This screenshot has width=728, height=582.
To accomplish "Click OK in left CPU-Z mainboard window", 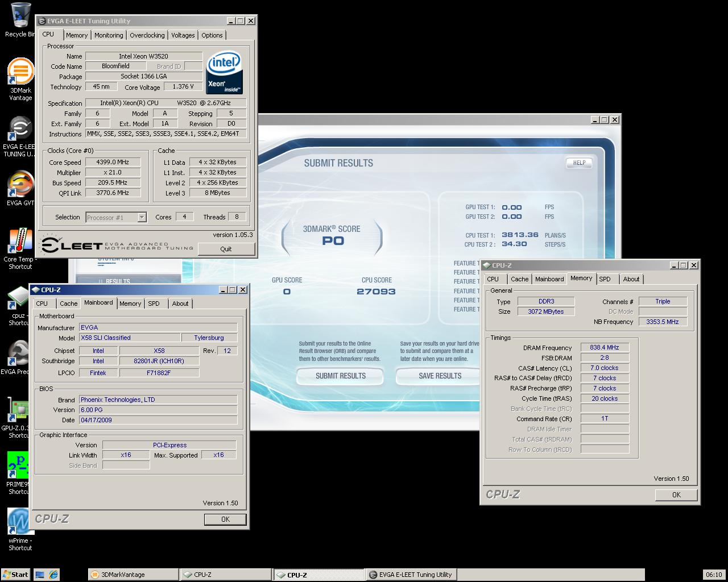I will pos(225,519).
